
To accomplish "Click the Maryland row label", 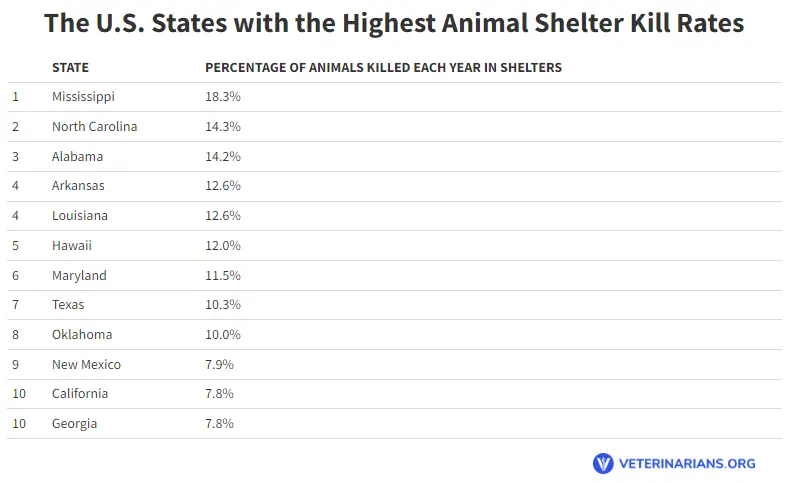I will click(79, 275).
